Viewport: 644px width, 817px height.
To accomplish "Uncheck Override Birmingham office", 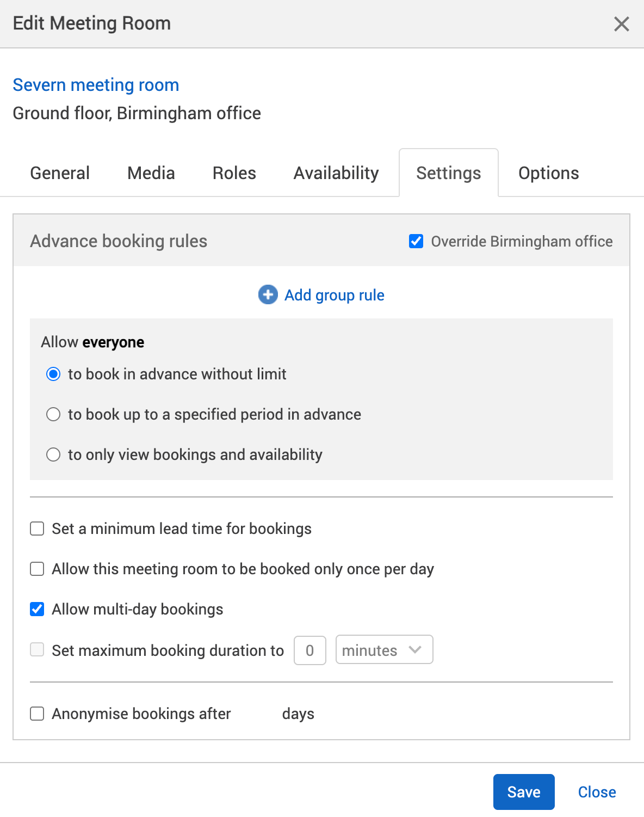I will 416,241.
